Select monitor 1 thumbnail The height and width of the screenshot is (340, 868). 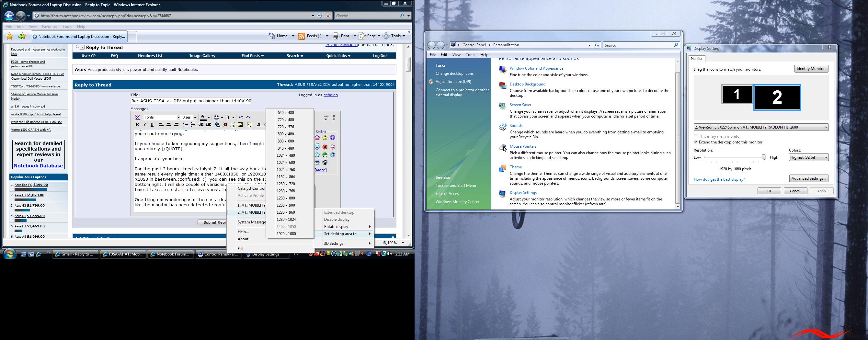click(737, 94)
